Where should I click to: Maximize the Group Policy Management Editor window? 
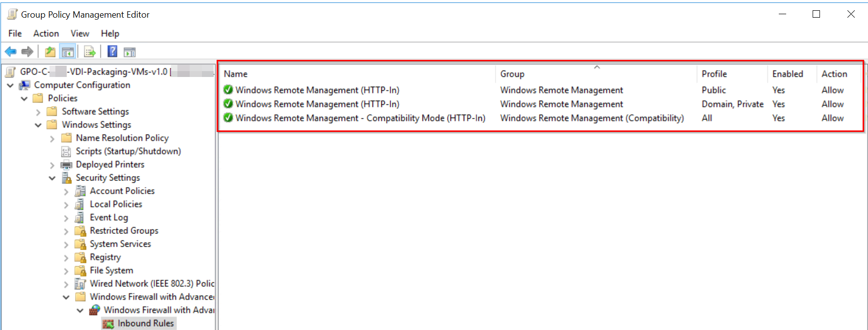[817, 14]
